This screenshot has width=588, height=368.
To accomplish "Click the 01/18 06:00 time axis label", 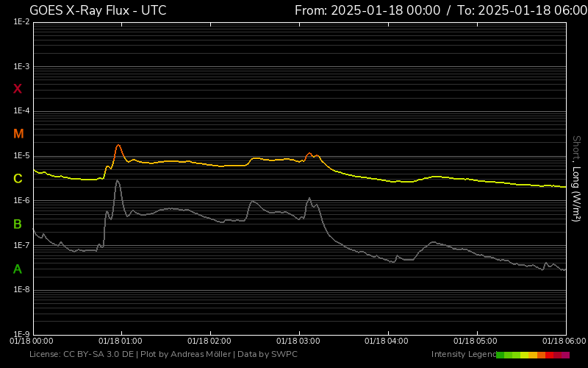I will pos(564,341).
